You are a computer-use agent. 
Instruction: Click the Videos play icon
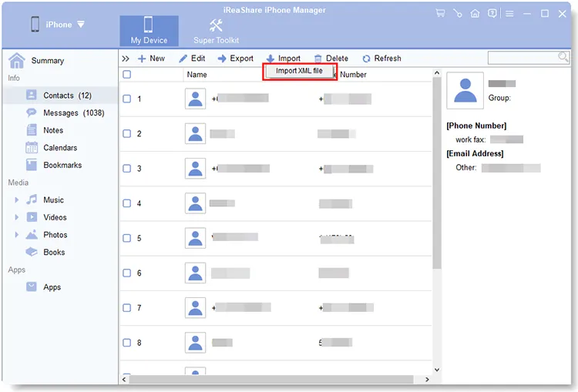(32, 217)
